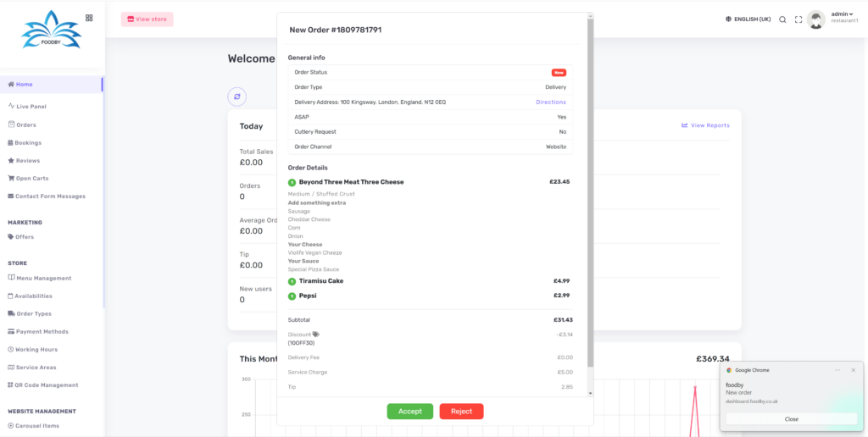Screen dimensions: 868x437
Task: Open Directions link for delivery address
Action: 550,102
